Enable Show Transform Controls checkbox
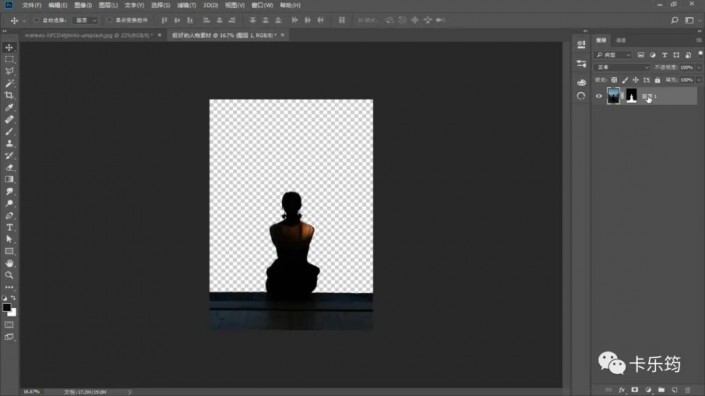Screen dimensions: 705x396 pyautogui.click(x=109, y=20)
